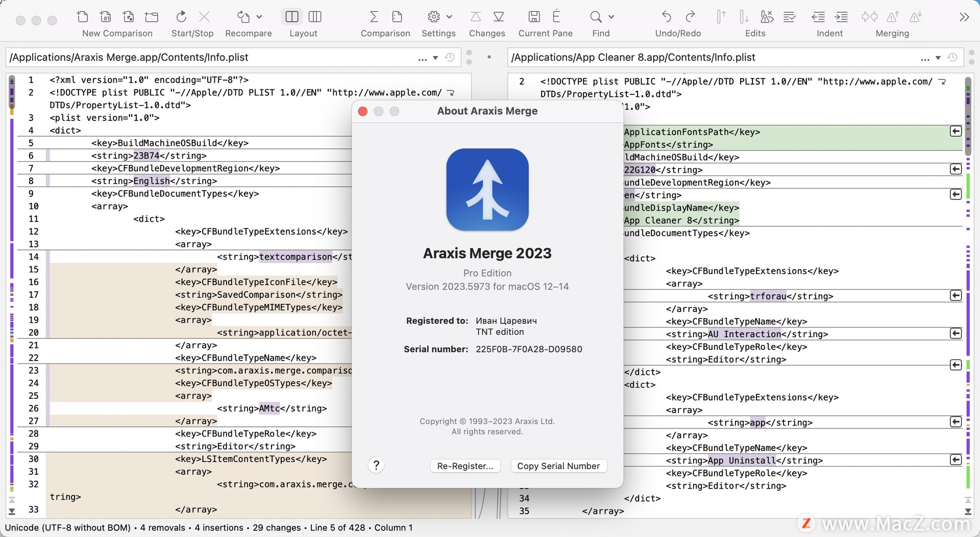Click the serial number 225F0B-7F0A28-D09580

[x=529, y=349]
